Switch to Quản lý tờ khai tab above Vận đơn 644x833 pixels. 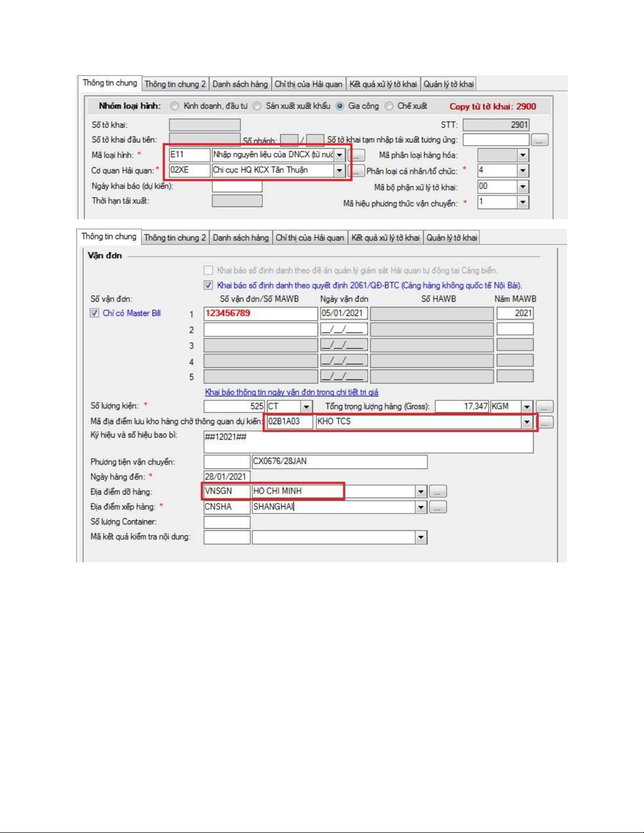(x=452, y=238)
